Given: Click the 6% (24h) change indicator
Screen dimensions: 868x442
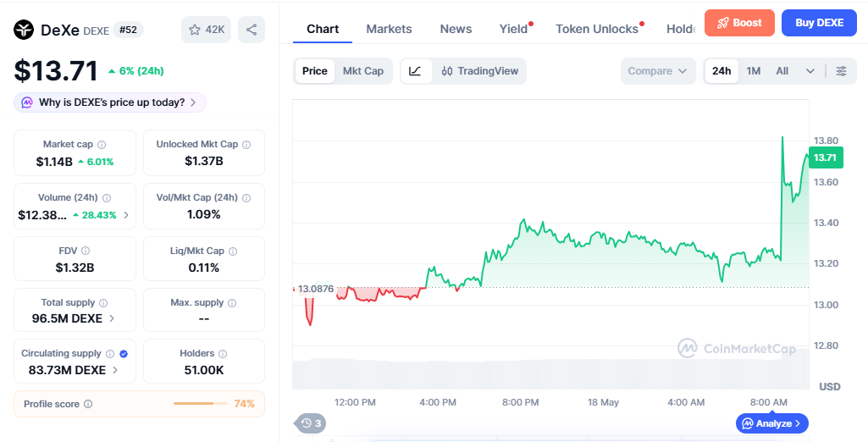Looking at the screenshot, I should [x=136, y=71].
